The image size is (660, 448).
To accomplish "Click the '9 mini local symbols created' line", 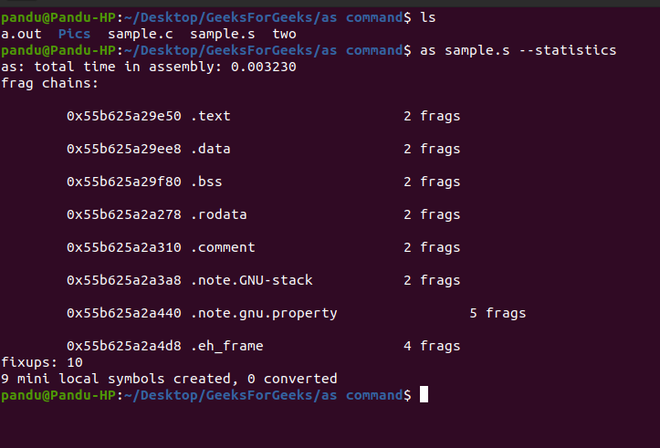I will point(169,379).
